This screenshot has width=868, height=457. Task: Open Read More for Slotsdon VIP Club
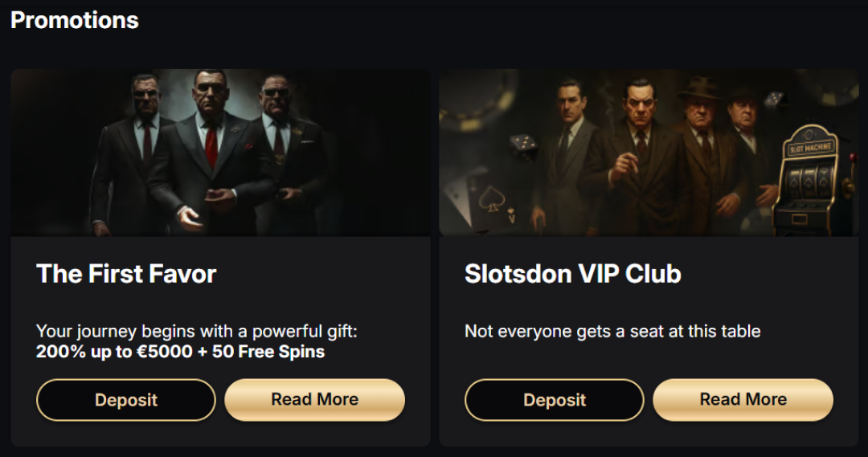coord(743,400)
